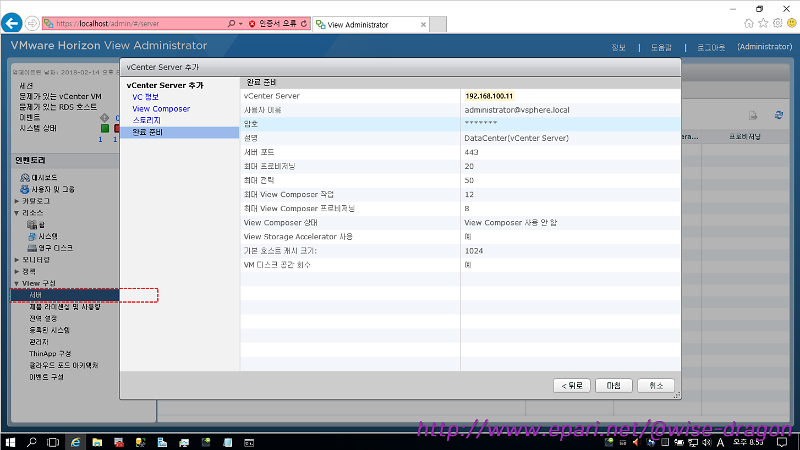Expand 정책 tree node
This screenshot has height=450, width=800.
coord(17,271)
